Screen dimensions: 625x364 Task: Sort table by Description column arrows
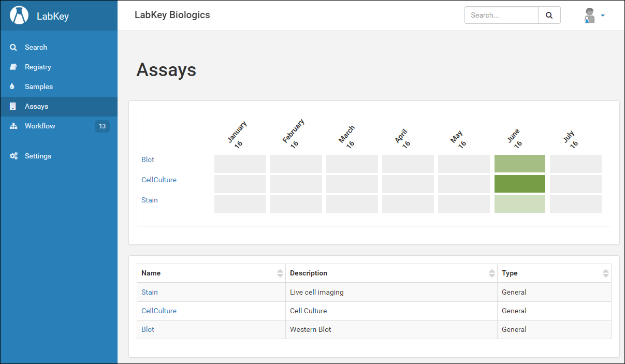pos(492,273)
